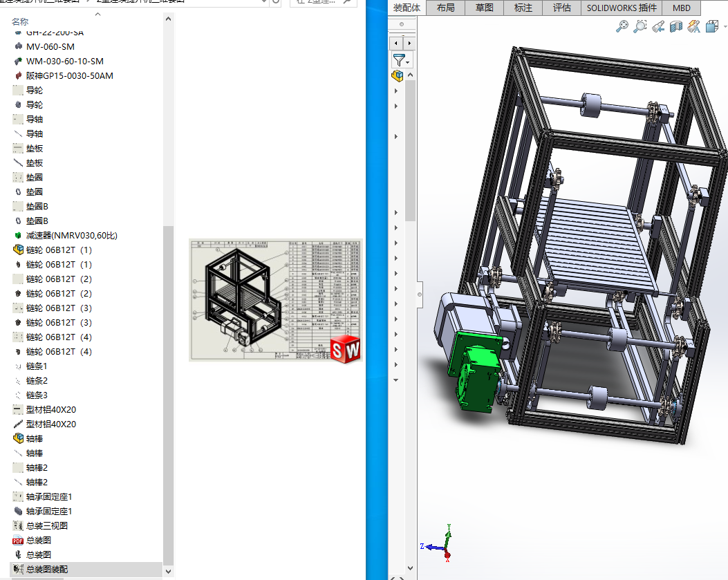Screen dimensions: 728x580
Task: Open the SOLIDWORKS 插件 tab
Action: (622, 8)
